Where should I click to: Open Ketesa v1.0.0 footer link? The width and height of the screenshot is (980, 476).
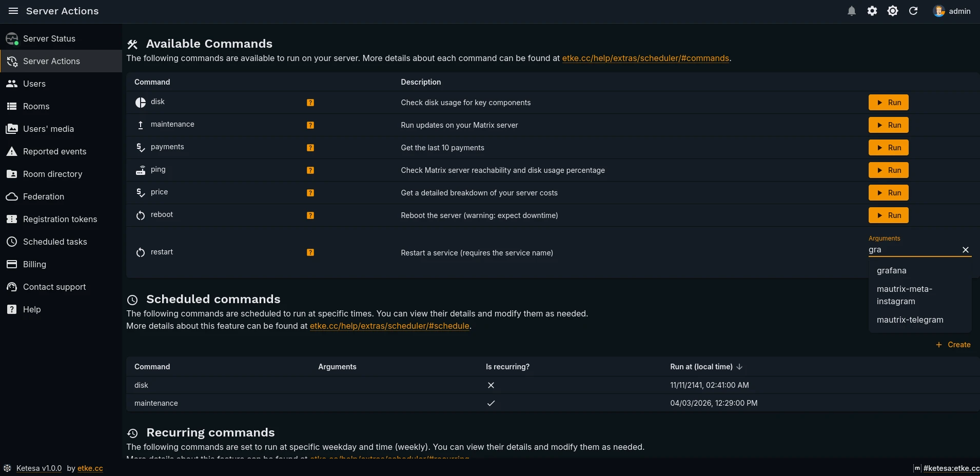[x=39, y=468]
